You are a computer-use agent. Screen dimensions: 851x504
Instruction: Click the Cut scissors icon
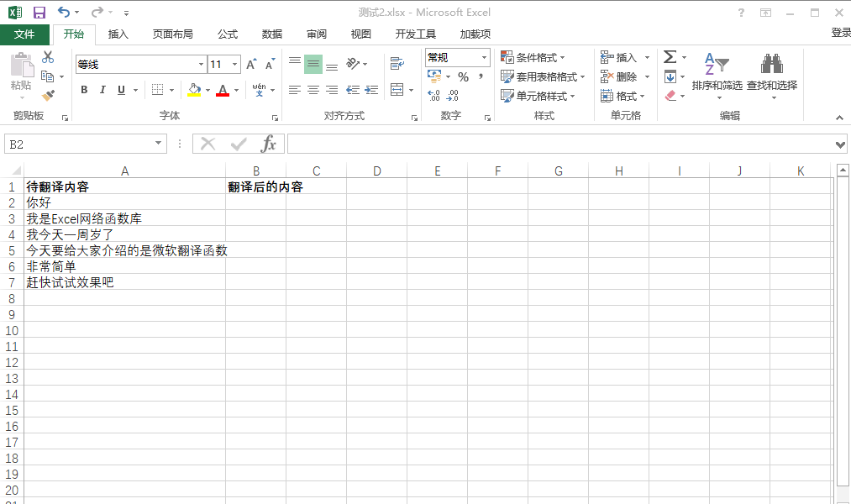point(48,57)
